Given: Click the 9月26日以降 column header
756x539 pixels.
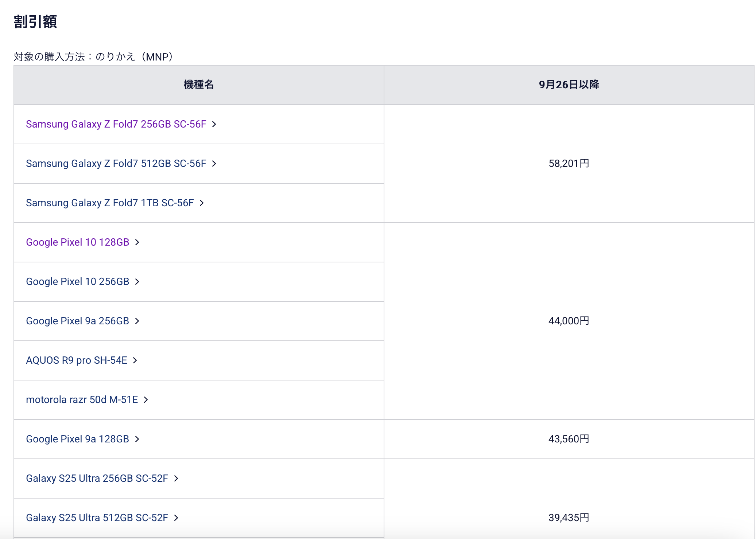Looking at the screenshot, I should pos(569,85).
